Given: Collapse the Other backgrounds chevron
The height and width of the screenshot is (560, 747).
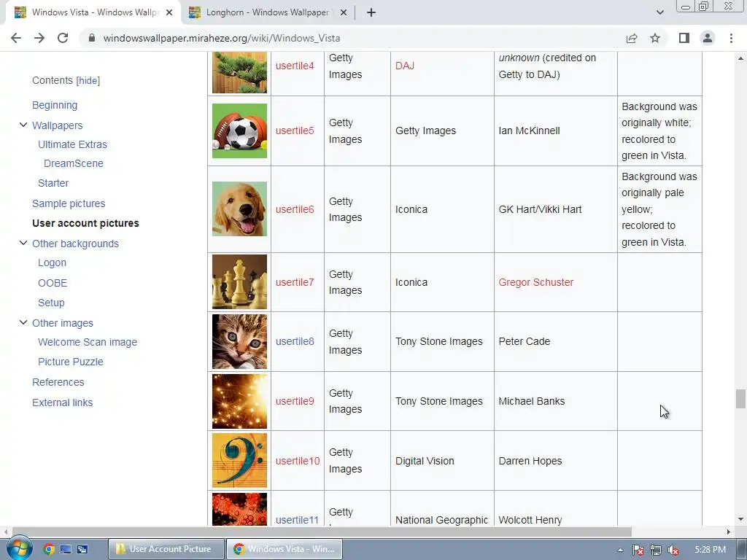Looking at the screenshot, I should pyautogui.click(x=23, y=243).
